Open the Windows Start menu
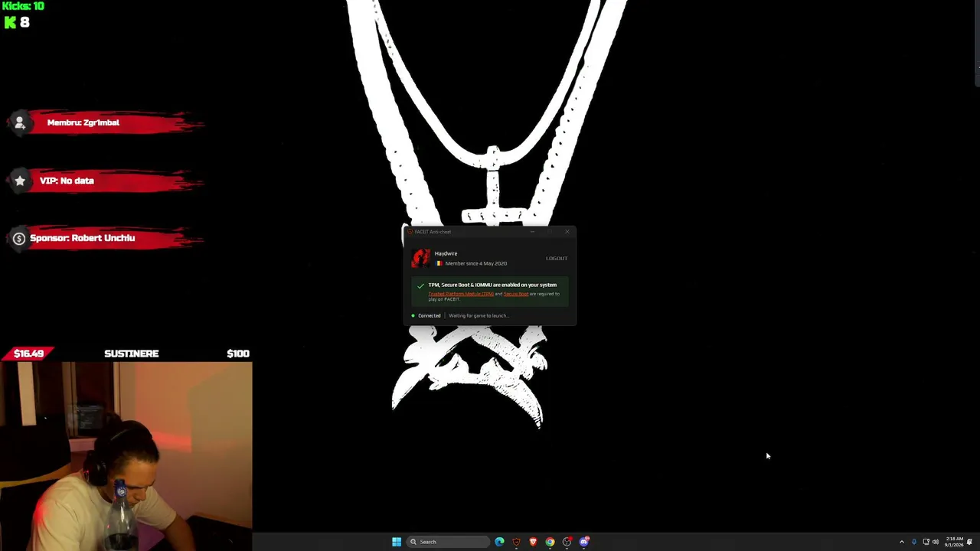The height and width of the screenshot is (551, 980). click(x=397, y=542)
